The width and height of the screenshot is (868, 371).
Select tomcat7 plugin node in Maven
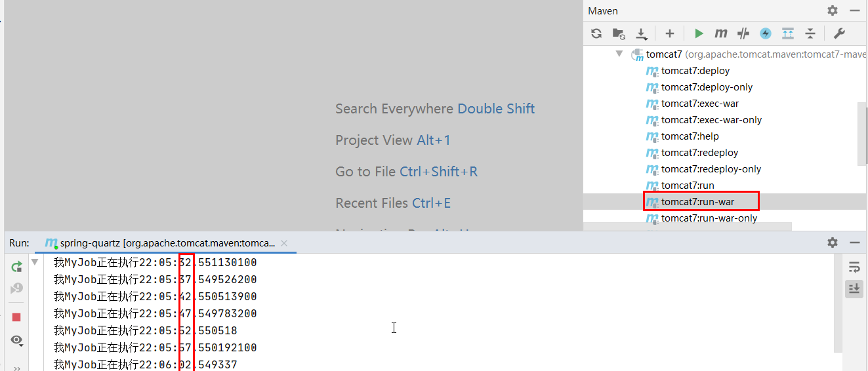point(748,54)
